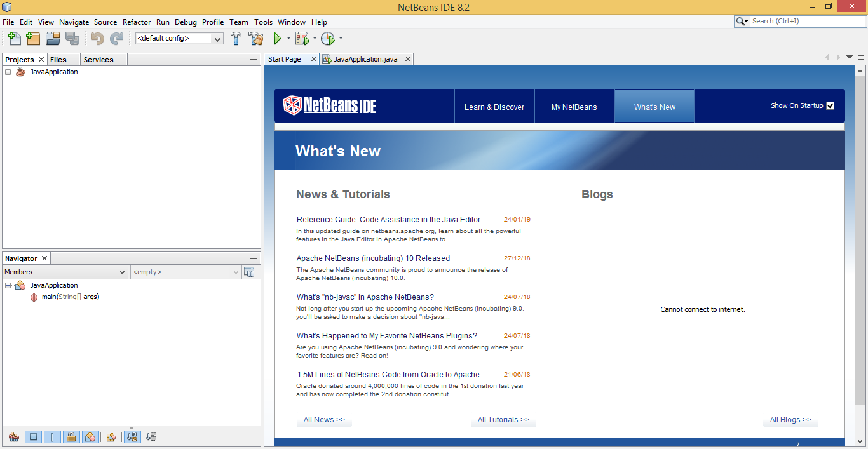Open the All Blogs link
This screenshot has height=449, width=868.
(790, 420)
